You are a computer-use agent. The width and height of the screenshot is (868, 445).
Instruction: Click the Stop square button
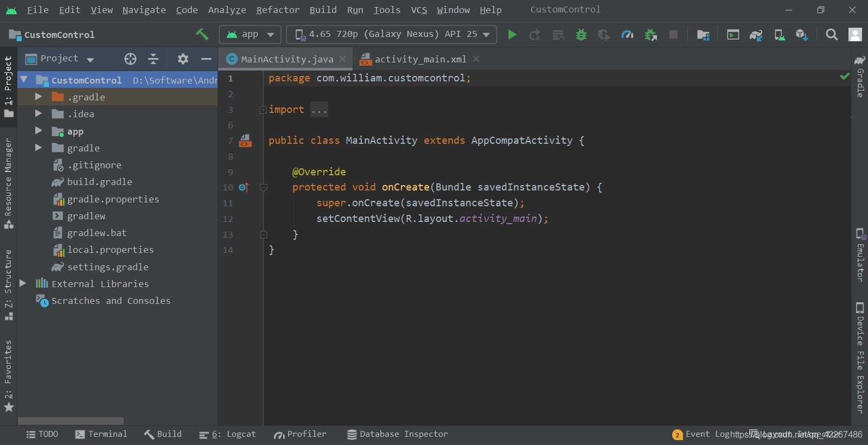pyautogui.click(x=673, y=35)
